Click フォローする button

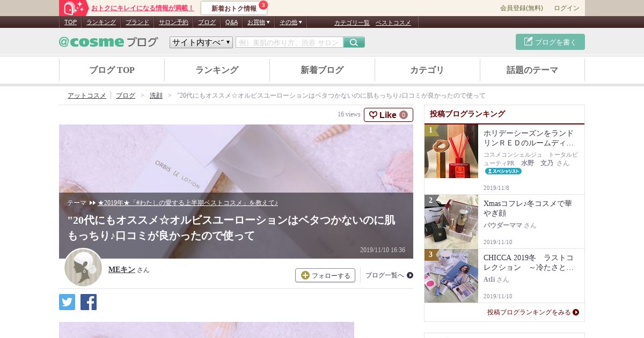325,275
